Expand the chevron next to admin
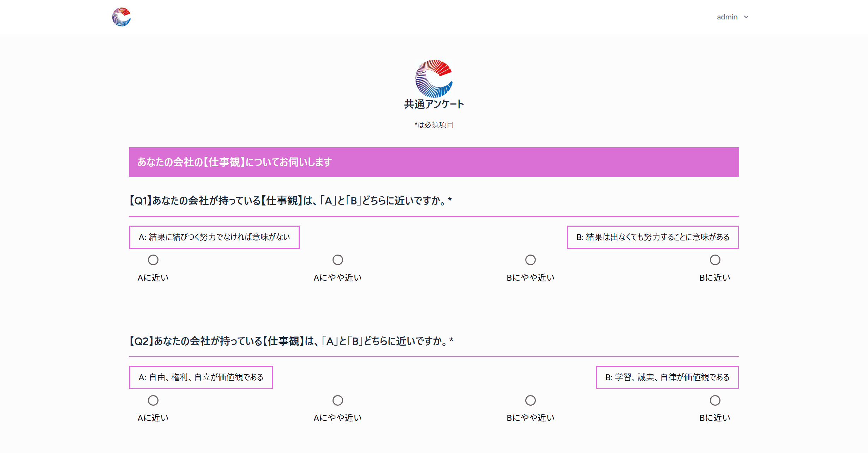The width and height of the screenshot is (868, 453). pos(746,17)
